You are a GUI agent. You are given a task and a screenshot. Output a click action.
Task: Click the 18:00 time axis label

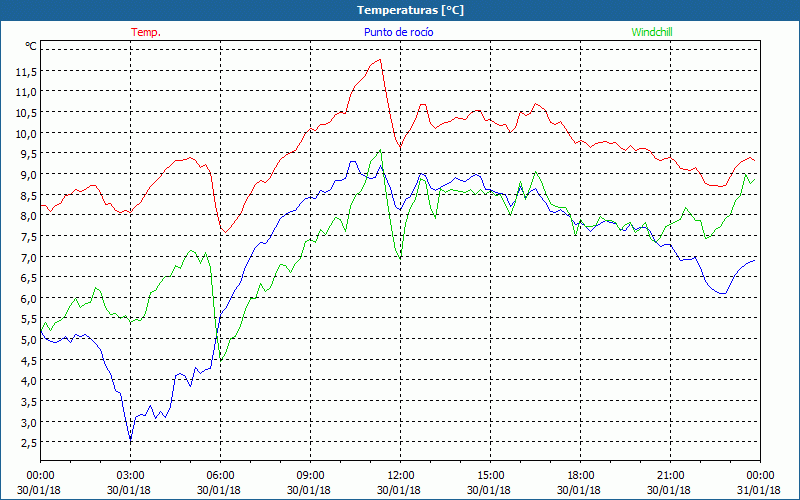coord(580,476)
